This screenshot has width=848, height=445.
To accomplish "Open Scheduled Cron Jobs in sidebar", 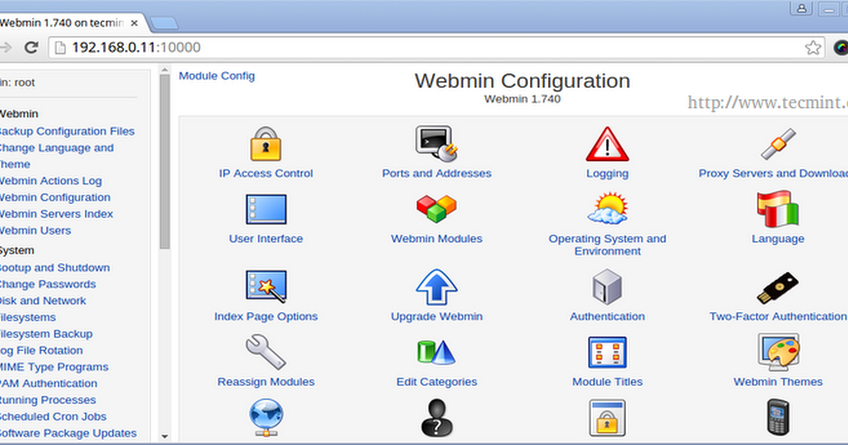I will tap(53, 417).
